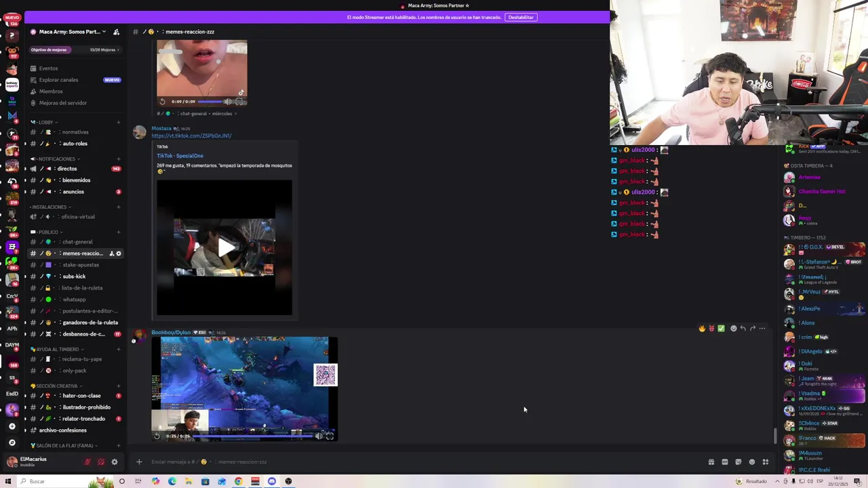
Task: Collapse AYUDA AL TIMBERO category
Action: pyautogui.click(x=57, y=349)
